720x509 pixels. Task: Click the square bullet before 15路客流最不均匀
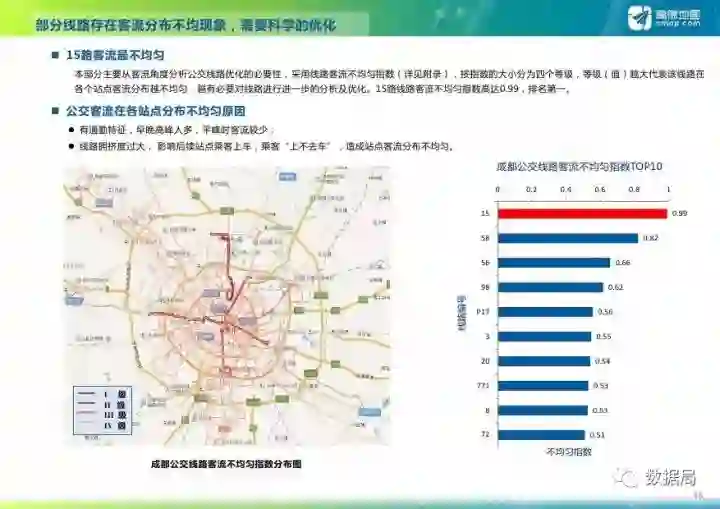tap(56, 55)
